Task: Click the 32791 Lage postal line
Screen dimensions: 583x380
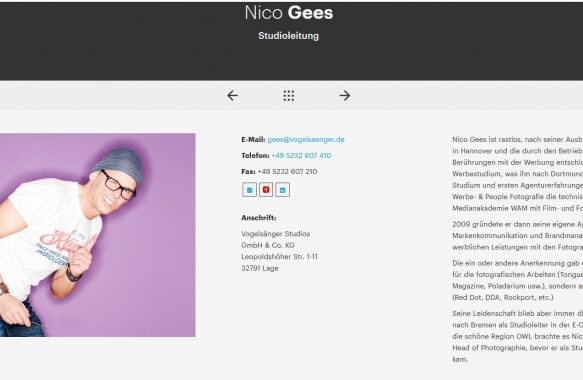Action: [260, 268]
